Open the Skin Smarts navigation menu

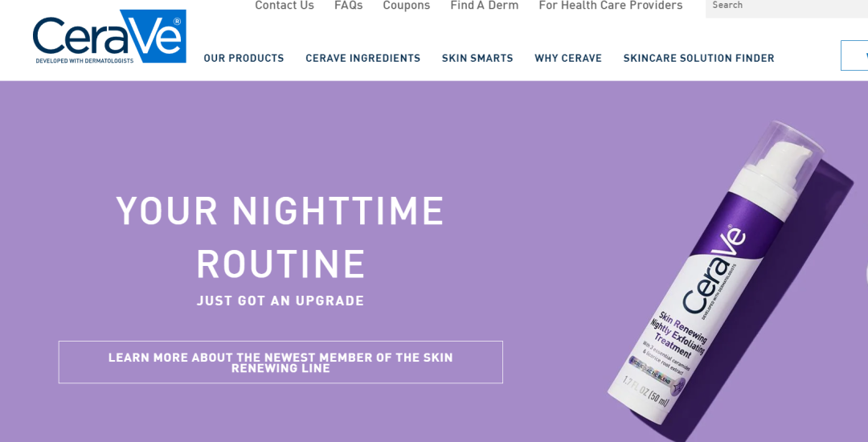(x=477, y=58)
